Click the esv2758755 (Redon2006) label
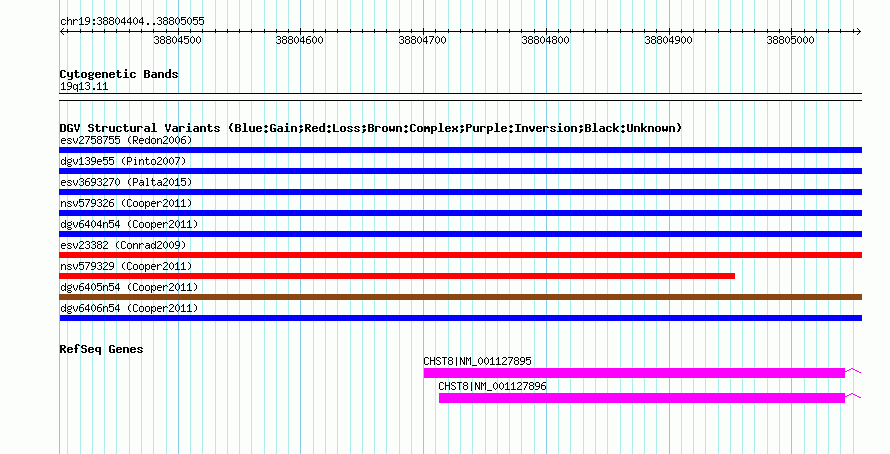This screenshot has height=454, width=890. point(126,140)
